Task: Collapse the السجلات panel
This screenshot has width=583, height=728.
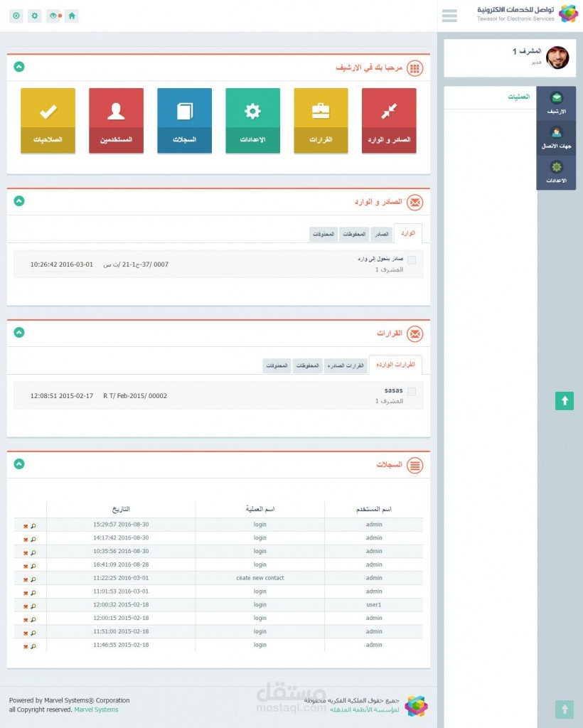Action: [x=19, y=464]
